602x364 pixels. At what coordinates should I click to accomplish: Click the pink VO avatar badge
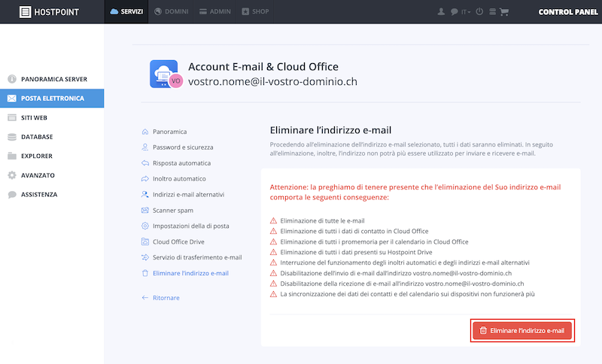pos(176,80)
